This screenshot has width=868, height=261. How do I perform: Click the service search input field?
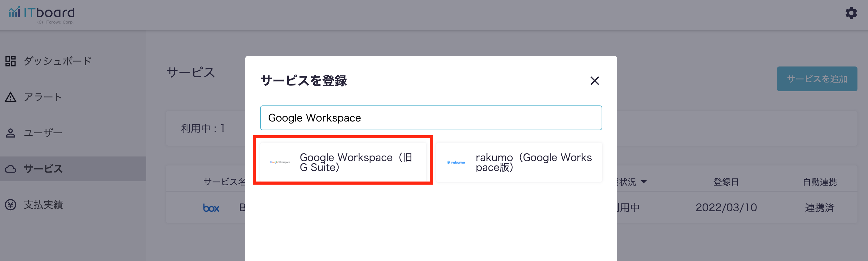pos(431,118)
